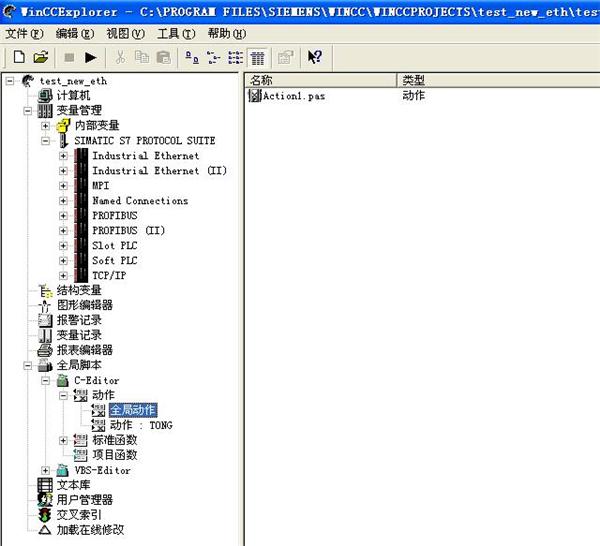The width and height of the screenshot is (600, 546).
Task: Activate runtime with the play icon
Action: (x=91, y=57)
